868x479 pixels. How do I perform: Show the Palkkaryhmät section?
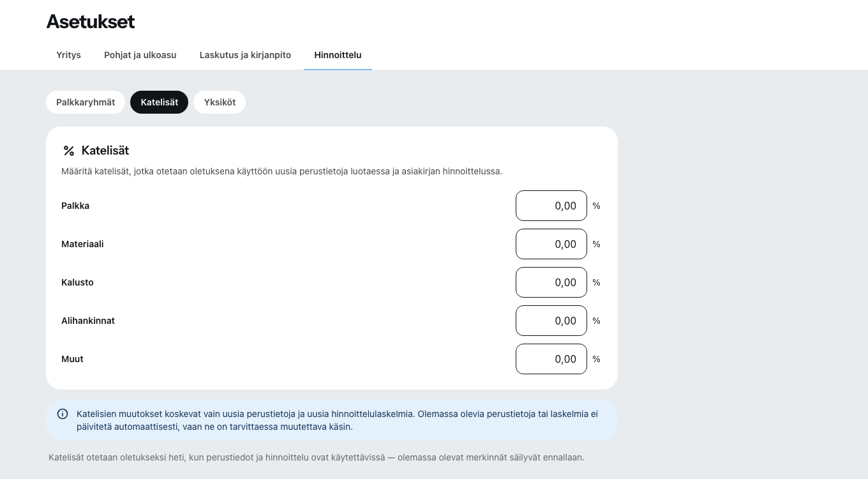pos(86,102)
